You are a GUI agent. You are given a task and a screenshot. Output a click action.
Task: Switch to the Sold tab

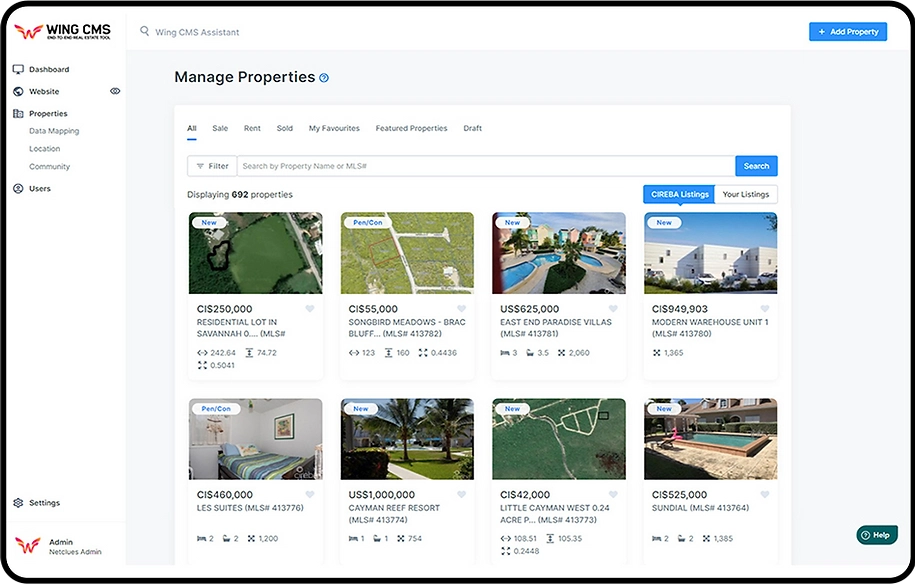pos(284,128)
